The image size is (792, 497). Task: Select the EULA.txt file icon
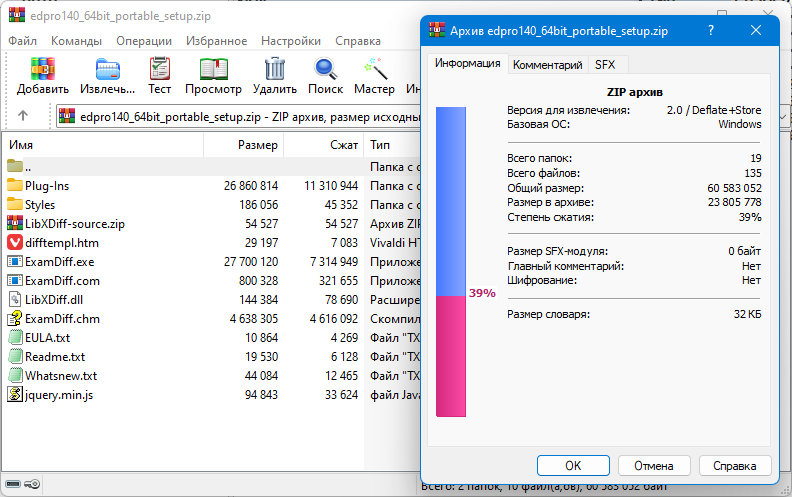pos(15,337)
